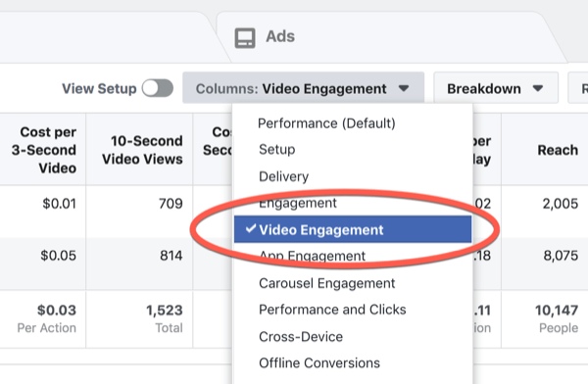The width and height of the screenshot is (588, 384).
Task: Select the checked Video Engagement option
Action: [x=353, y=229]
